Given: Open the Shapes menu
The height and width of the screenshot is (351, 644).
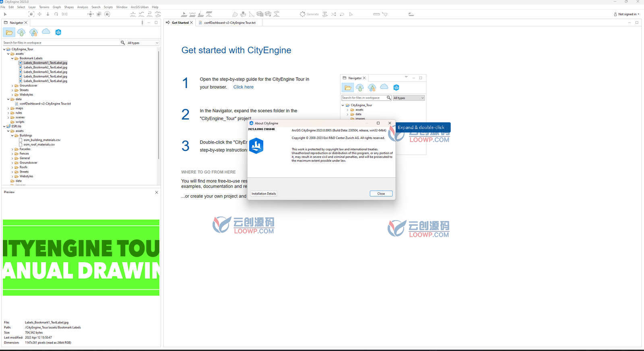Looking at the screenshot, I should (69, 7).
